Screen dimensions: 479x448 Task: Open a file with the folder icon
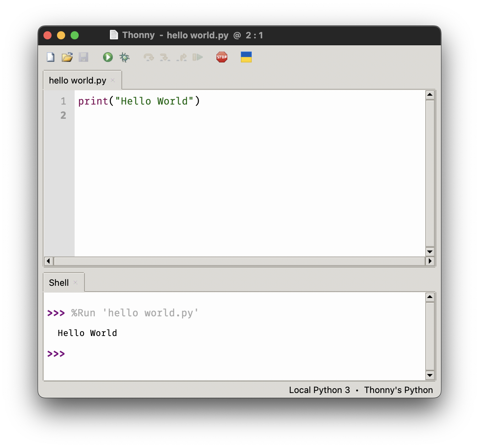click(x=67, y=57)
